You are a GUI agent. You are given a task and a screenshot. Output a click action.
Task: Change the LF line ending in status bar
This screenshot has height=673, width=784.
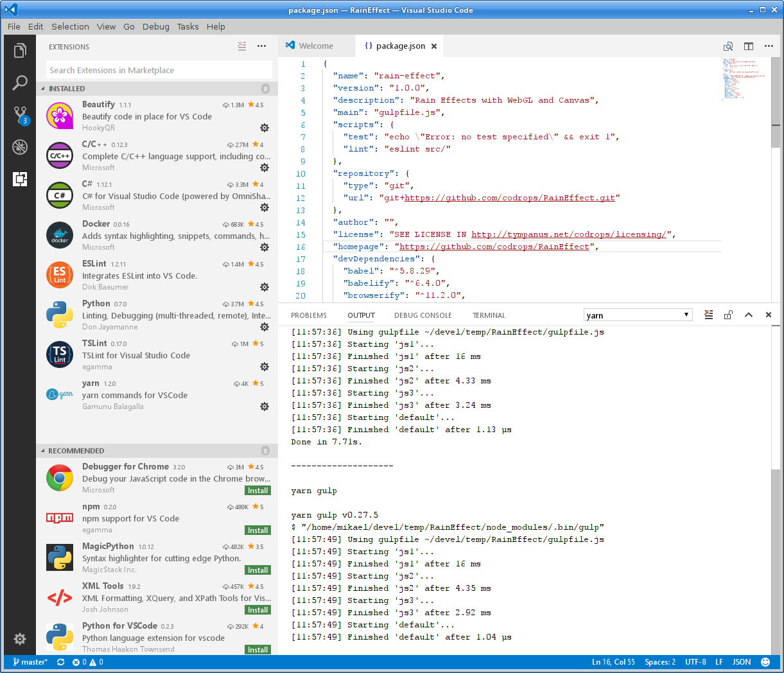(x=719, y=662)
